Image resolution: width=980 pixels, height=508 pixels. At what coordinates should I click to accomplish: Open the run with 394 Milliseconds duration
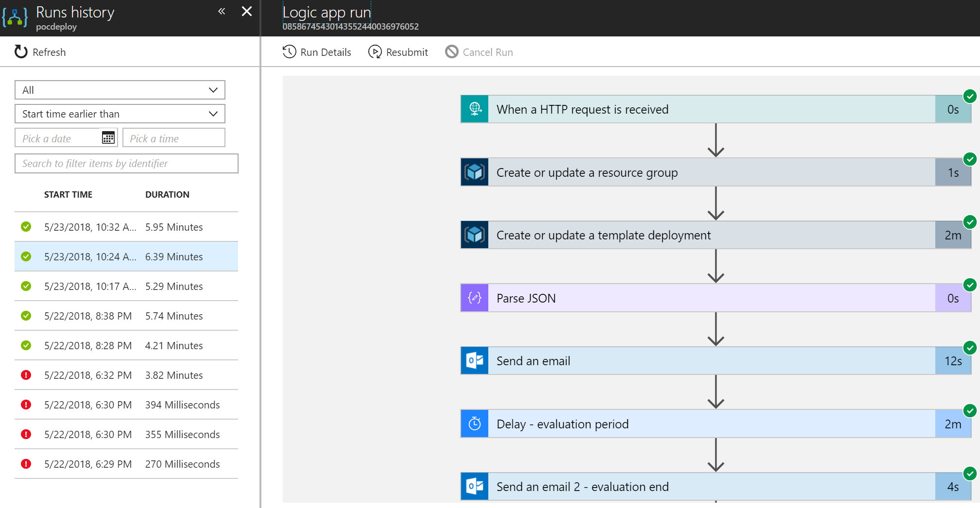(x=126, y=405)
